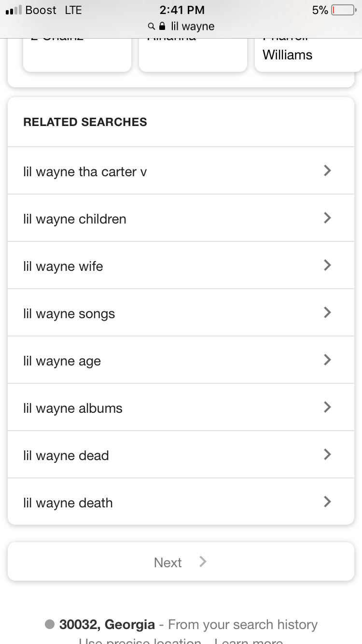Image resolution: width=362 pixels, height=644 pixels.
Task: Tap arrow icon next to lil wayne wife
Action: pyautogui.click(x=327, y=265)
